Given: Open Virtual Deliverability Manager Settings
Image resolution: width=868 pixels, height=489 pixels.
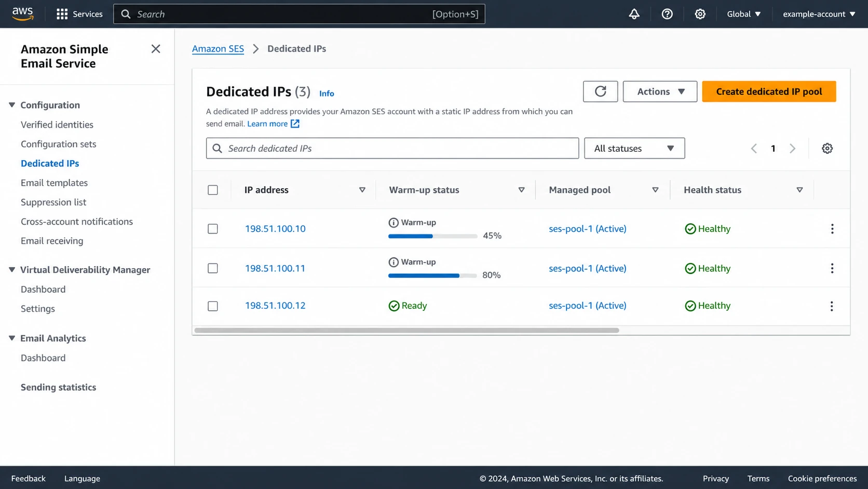Looking at the screenshot, I should (38, 309).
